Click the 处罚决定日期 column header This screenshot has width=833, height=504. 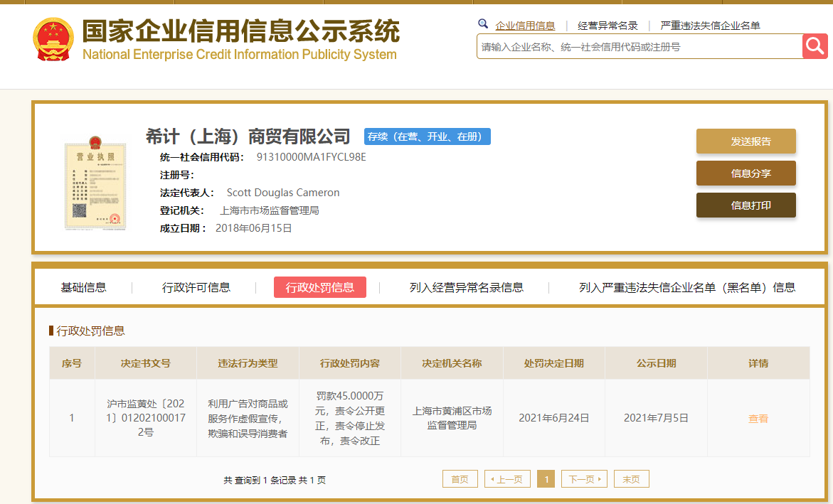pyautogui.click(x=554, y=363)
